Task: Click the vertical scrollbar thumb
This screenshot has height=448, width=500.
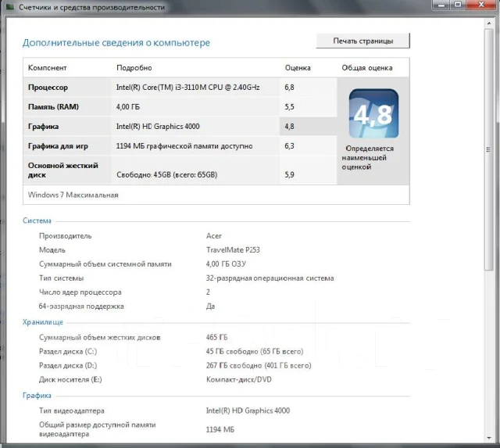Action: point(489,149)
